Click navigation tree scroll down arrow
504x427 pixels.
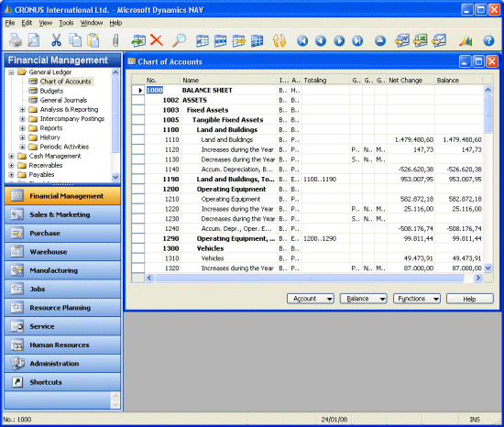pos(115,177)
